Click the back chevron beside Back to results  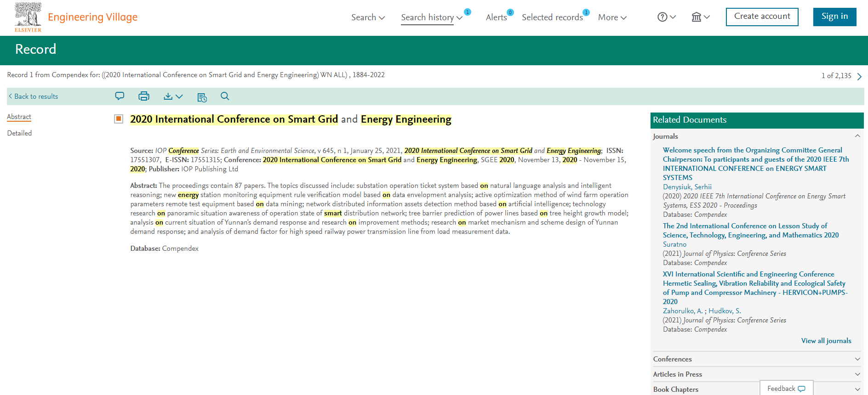click(11, 96)
